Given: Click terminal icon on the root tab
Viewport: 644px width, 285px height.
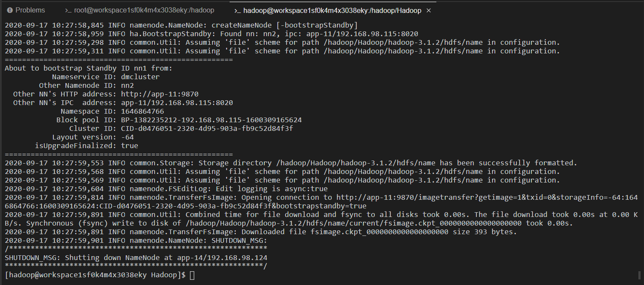Looking at the screenshot, I should tap(68, 10).
